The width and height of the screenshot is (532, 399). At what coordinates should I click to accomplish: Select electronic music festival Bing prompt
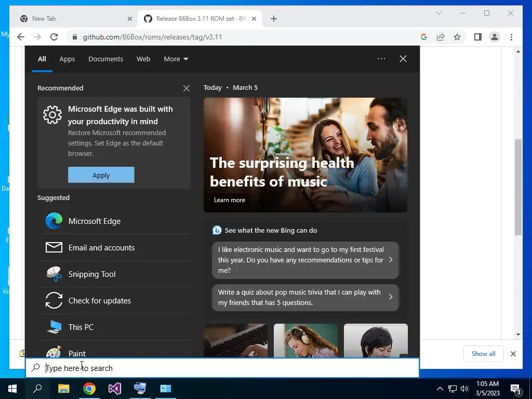(x=305, y=260)
